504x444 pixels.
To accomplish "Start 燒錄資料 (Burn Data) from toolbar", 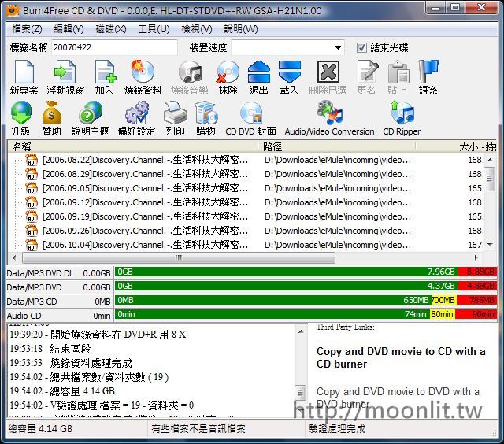I will tap(143, 78).
